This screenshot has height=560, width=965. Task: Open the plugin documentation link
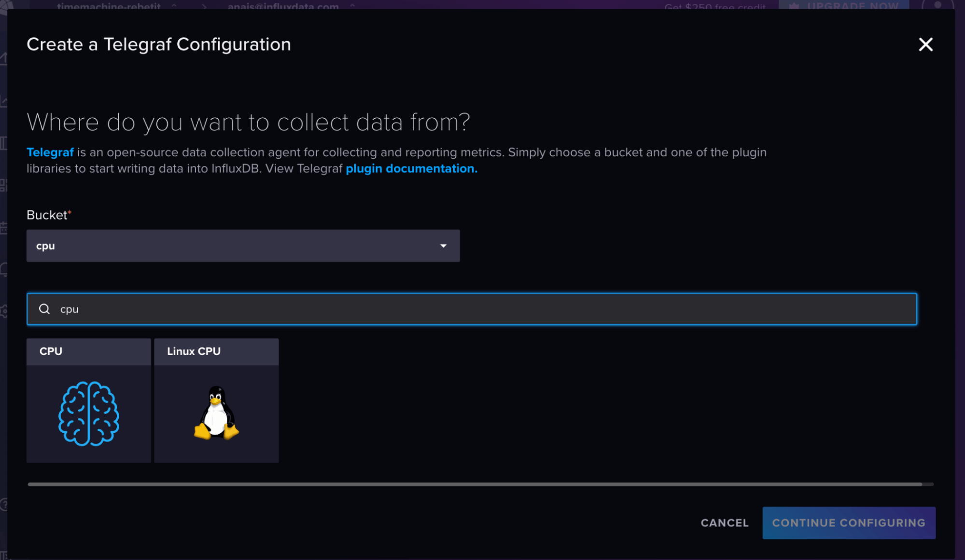pyautogui.click(x=411, y=169)
